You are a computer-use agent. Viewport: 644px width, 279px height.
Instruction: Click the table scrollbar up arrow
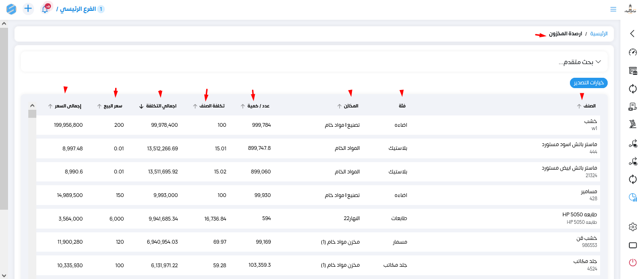click(32, 106)
